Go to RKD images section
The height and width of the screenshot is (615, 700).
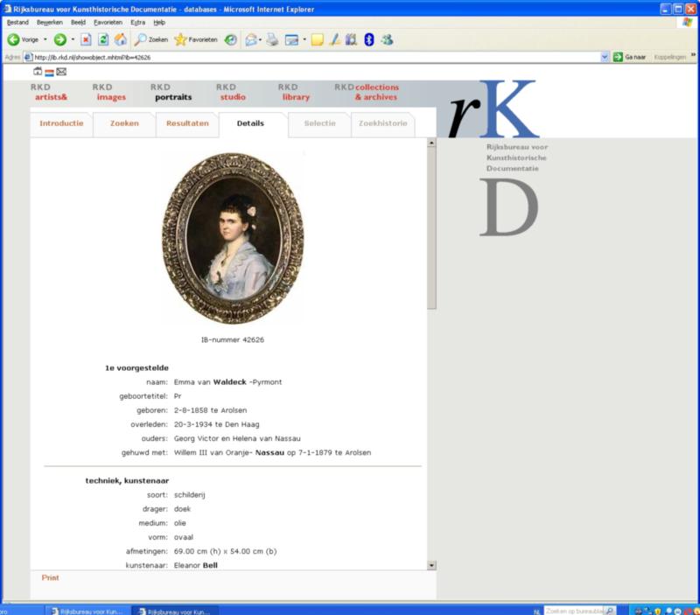(x=108, y=92)
